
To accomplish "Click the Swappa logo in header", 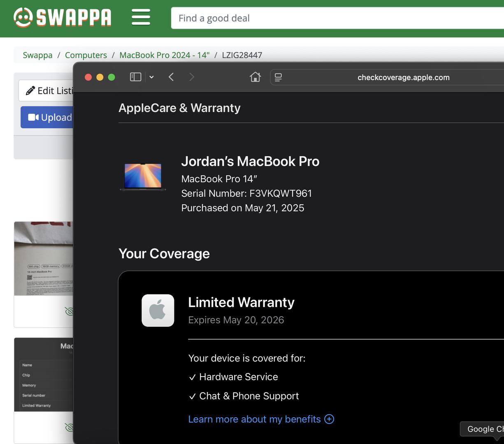I will pyautogui.click(x=62, y=18).
